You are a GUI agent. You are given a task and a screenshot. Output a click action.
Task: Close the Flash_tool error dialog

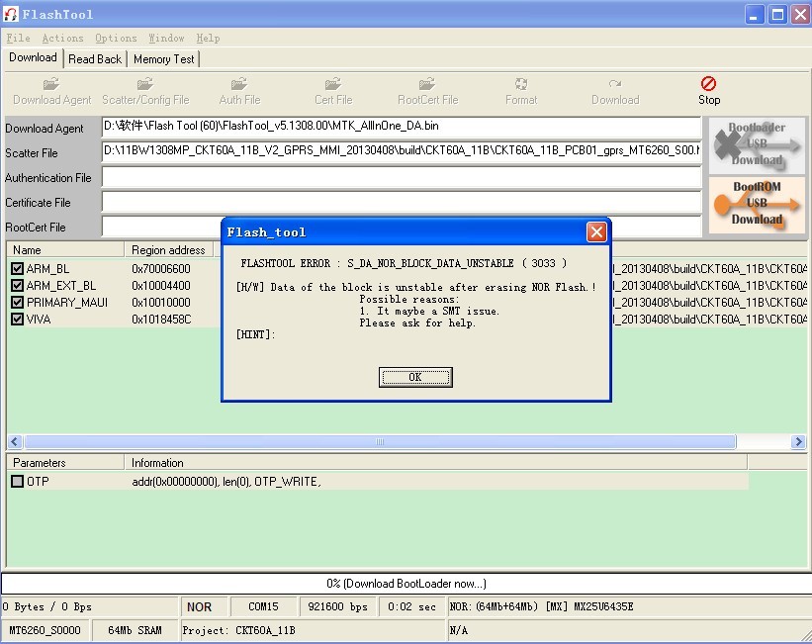coord(596,231)
